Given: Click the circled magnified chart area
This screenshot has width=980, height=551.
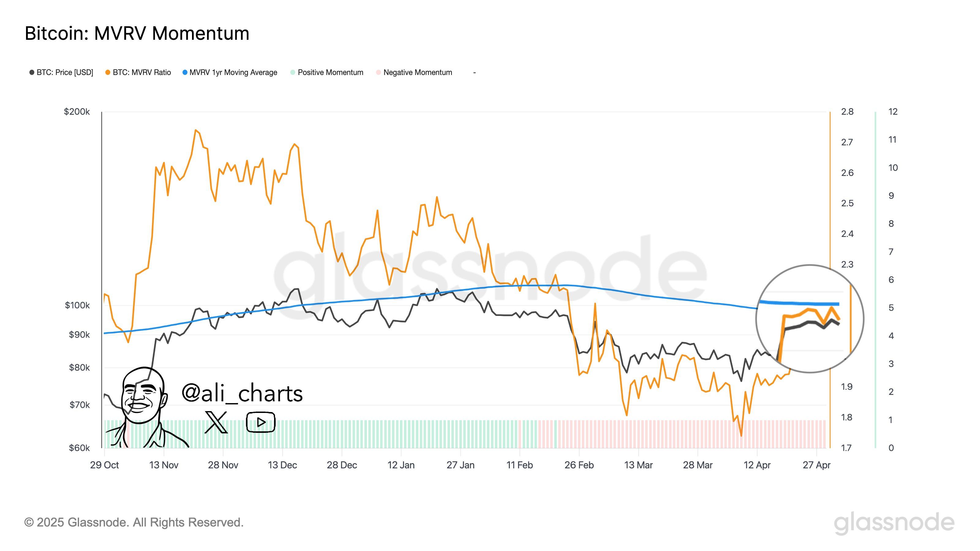Looking at the screenshot, I should (x=809, y=319).
